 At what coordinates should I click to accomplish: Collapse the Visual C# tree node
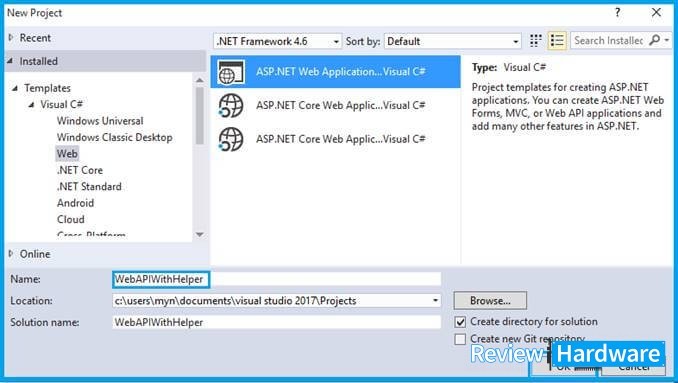pyautogui.click(x=31, y=105)
